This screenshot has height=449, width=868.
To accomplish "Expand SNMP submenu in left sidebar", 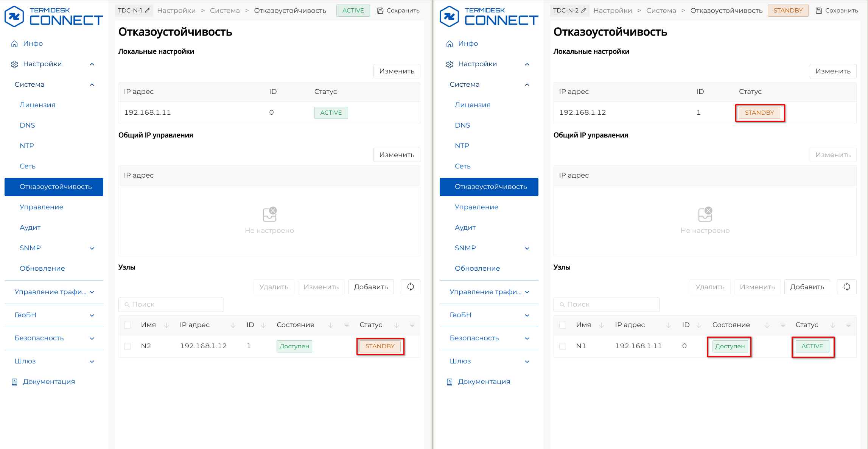I will (x=92, y=248).
